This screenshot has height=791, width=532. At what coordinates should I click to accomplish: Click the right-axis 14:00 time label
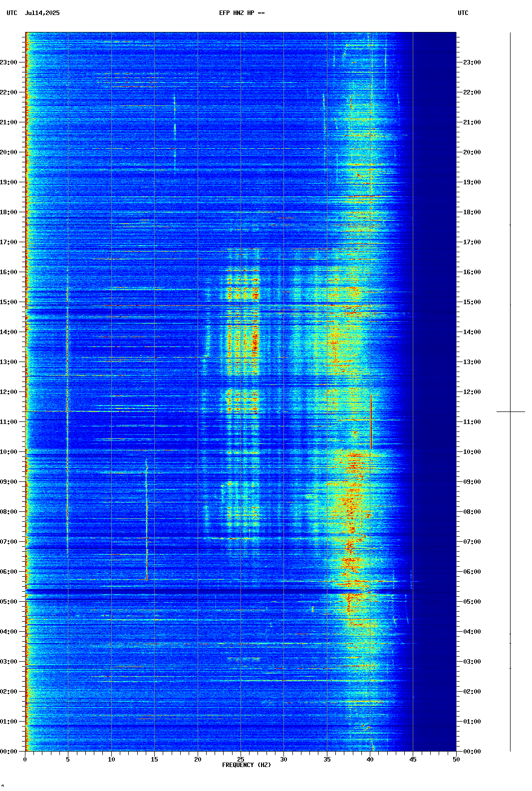(x=472, y=332)
